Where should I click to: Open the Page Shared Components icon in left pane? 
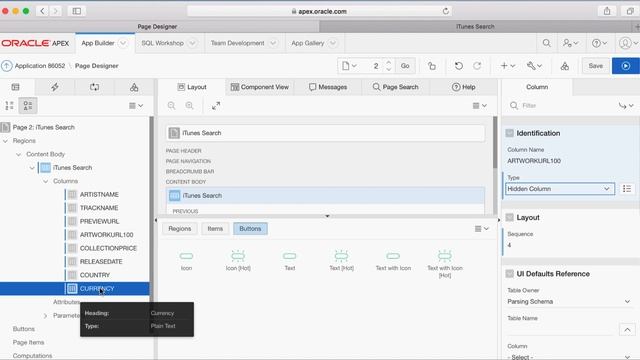click(x=134, y=87)
